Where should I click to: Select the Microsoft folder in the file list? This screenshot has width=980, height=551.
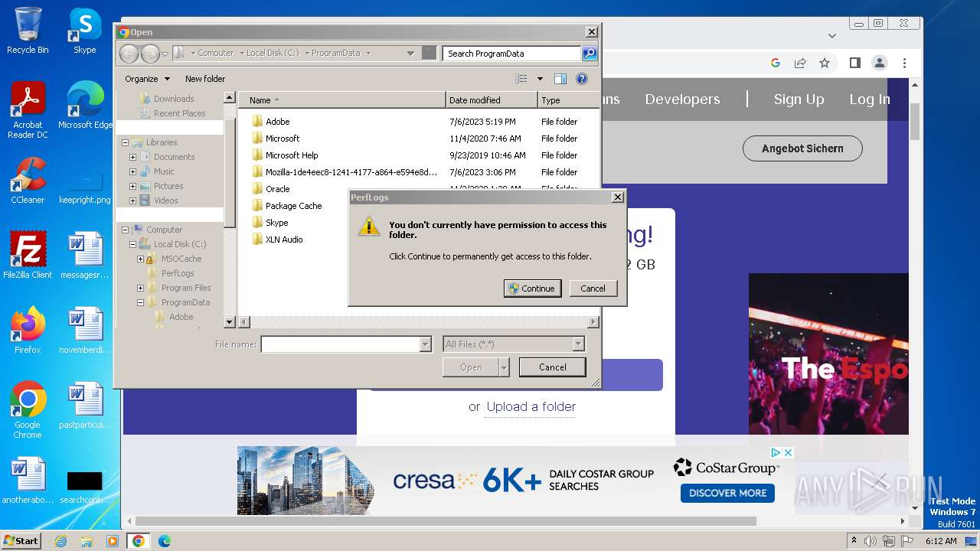pos(276,139)
